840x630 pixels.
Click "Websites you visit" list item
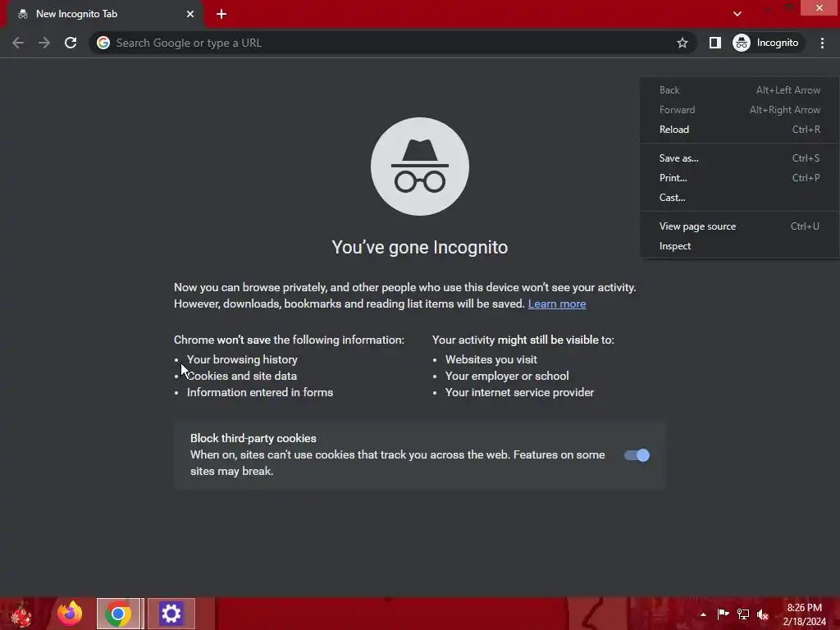click(491, 359)
